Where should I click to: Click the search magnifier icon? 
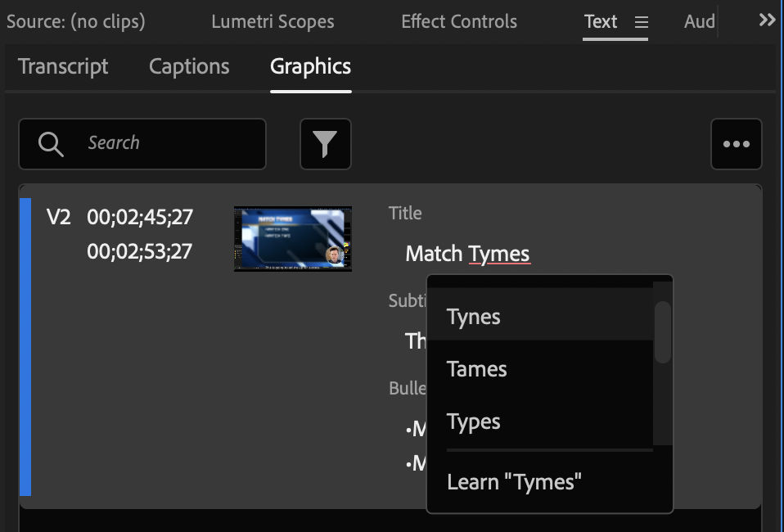coord(51,144)
